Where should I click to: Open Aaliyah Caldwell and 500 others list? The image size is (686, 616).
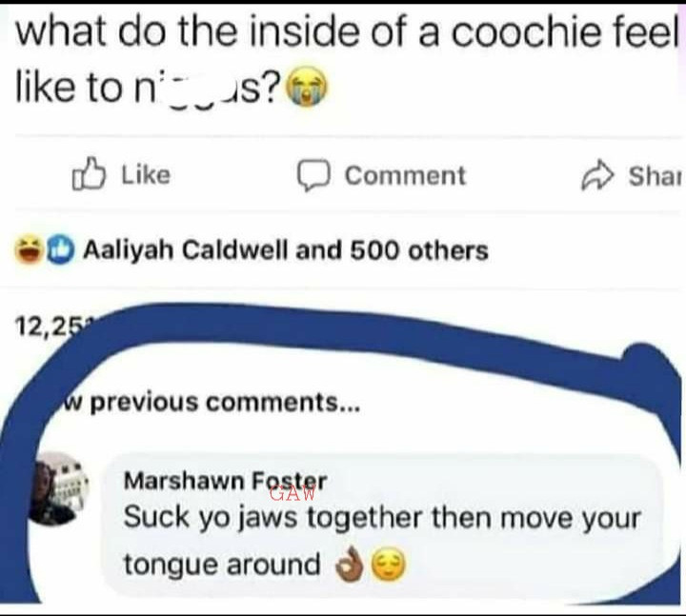pos(285,250)
